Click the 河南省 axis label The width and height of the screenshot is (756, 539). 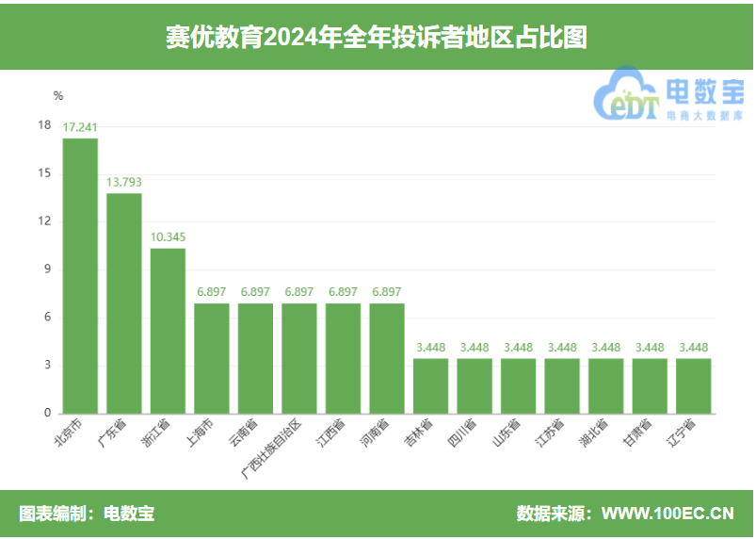click(x=375, y=433)
